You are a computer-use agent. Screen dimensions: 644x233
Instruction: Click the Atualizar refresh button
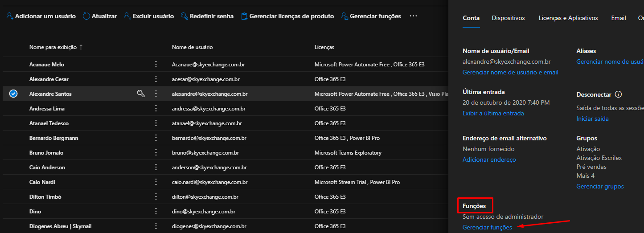pyautogui.click(x=100, y=16)
